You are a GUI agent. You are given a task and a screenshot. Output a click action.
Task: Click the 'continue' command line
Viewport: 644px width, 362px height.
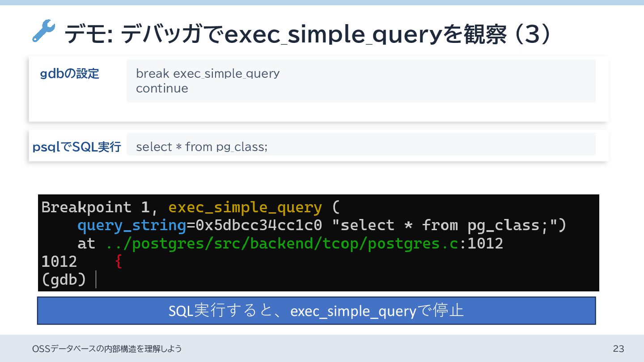162,88
